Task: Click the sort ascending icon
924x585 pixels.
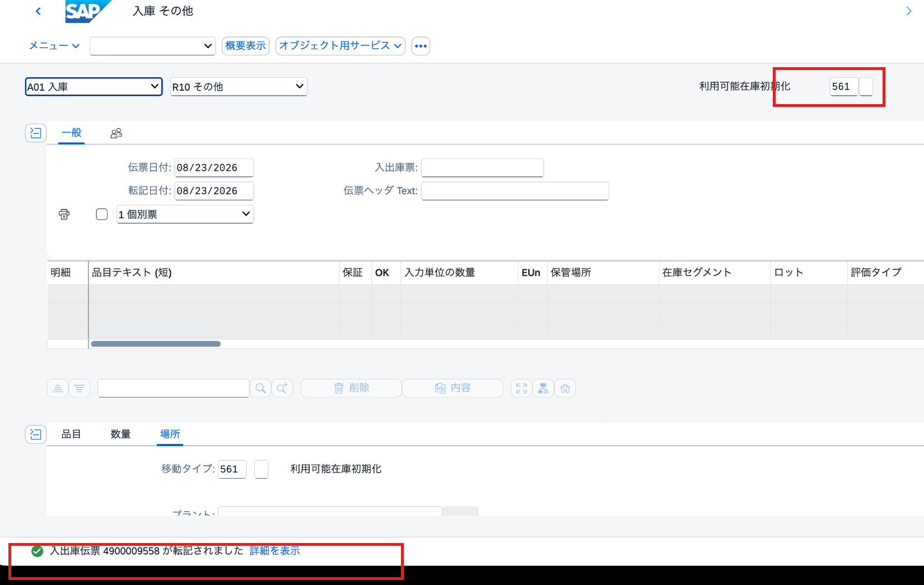Action: tap(58, 388)
